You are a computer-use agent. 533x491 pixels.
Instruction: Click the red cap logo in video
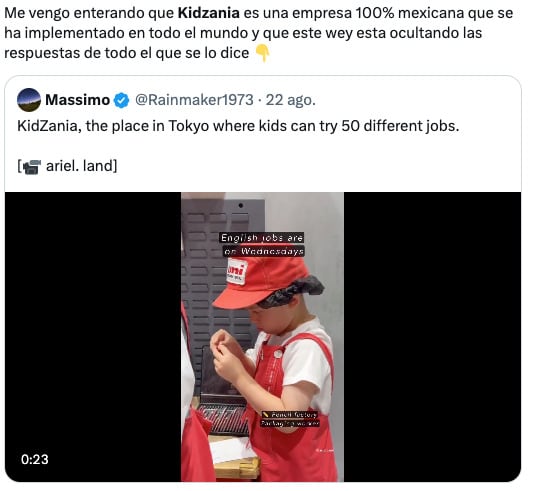236,270
